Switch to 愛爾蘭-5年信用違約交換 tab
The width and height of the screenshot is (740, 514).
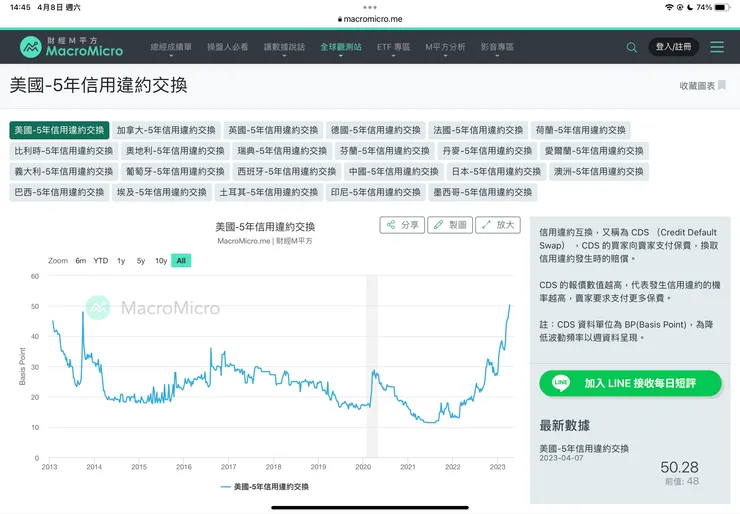[x=594, y=151]
